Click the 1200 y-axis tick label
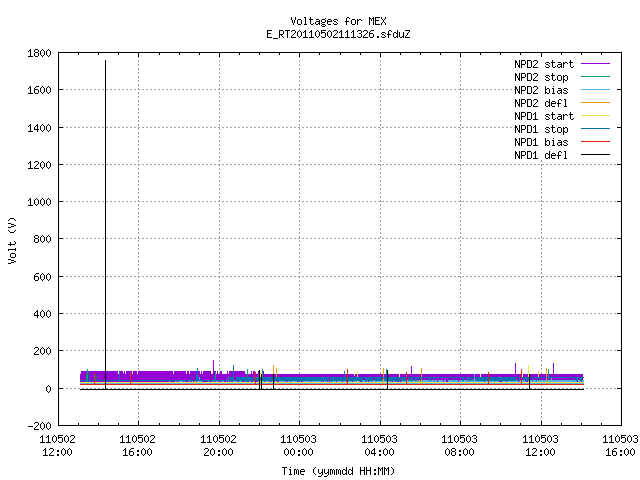This screenshot has width=640, height=480. 39,165
